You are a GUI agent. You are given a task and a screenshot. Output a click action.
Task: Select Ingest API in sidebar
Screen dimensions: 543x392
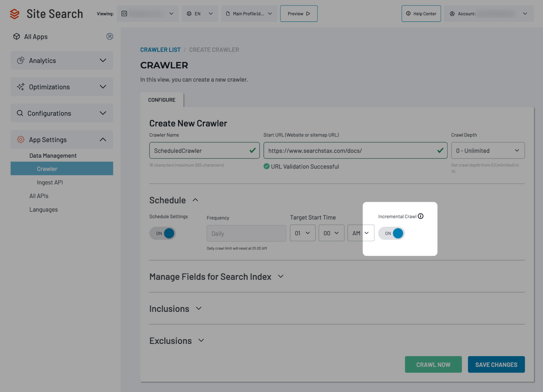(50, 182)
